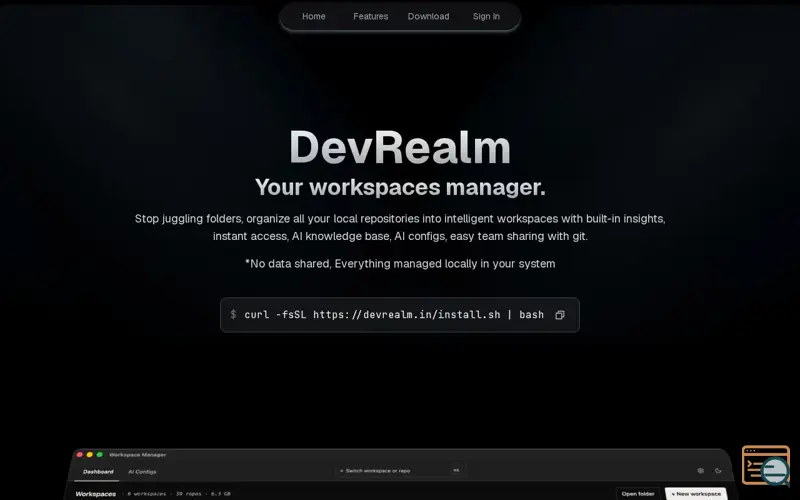This screenshot has height=500, width=800.
Task: Click the Your workspaces manager subtitle
Action: click(x=400, y=187)
